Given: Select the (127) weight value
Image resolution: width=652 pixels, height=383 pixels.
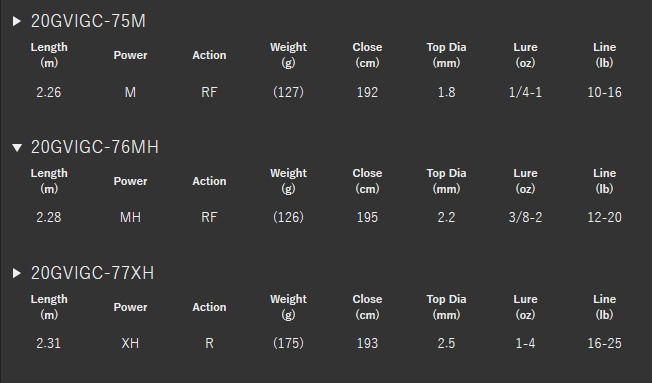Looking at the screenshot, I should pos(288,92).
